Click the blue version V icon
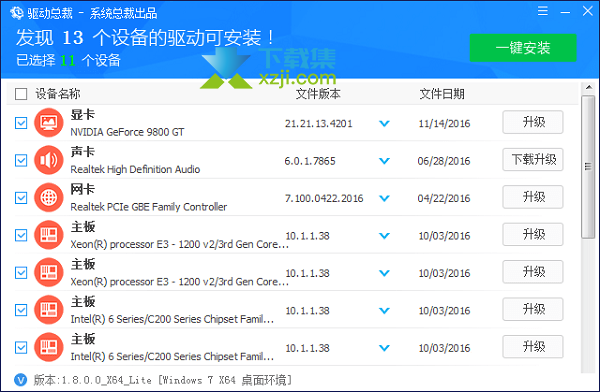600x392 pixels. (x=20, y=380)
